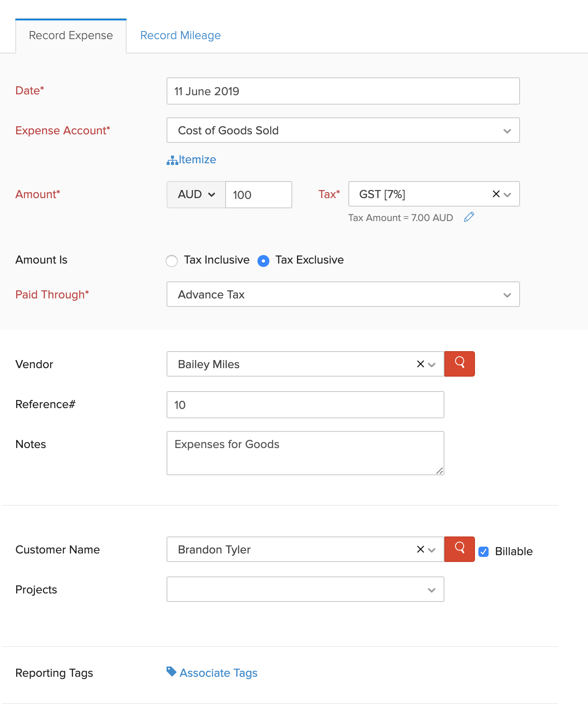Screen dimensions: 588x715
Task: Click the pencil icon to edit tax amount
Action: (x=469, y=217)
